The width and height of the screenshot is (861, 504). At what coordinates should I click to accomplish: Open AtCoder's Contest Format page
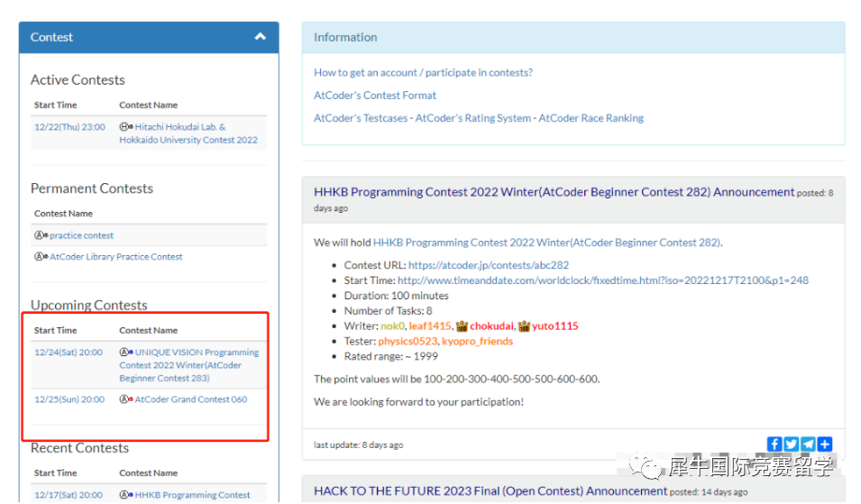click(375, 95)
